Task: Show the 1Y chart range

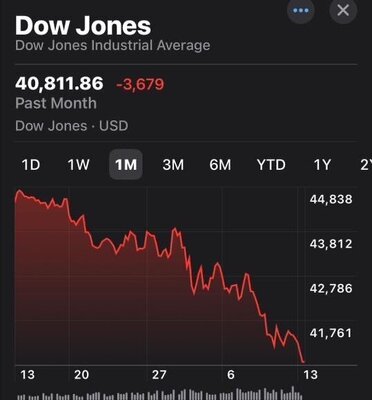Action: pyautogui.click(x=322, y=165)
